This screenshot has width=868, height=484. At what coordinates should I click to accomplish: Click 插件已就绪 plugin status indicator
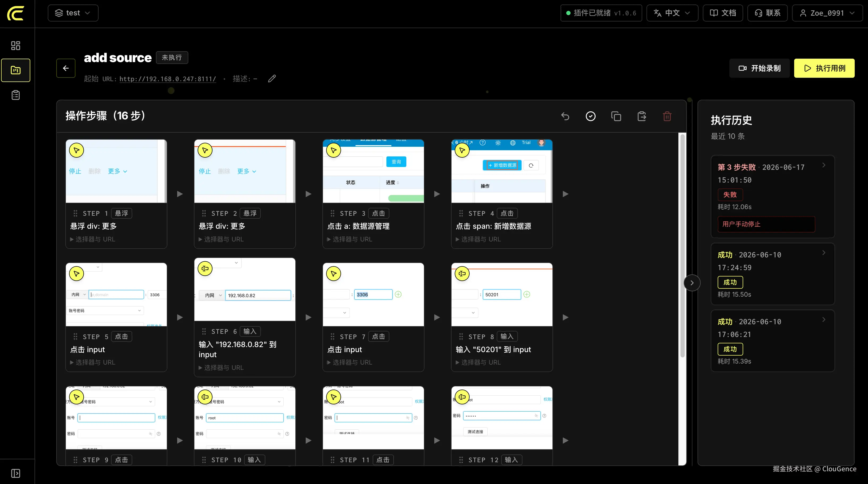pyautogui.click(x=601, y=13)
